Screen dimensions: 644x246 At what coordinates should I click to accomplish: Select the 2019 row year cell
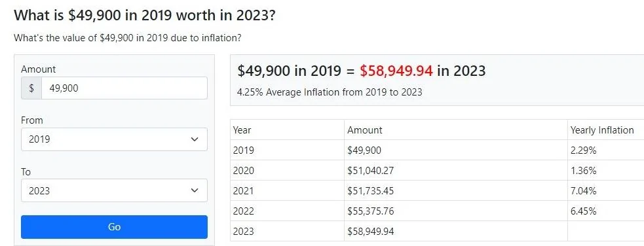pos(287,150)
